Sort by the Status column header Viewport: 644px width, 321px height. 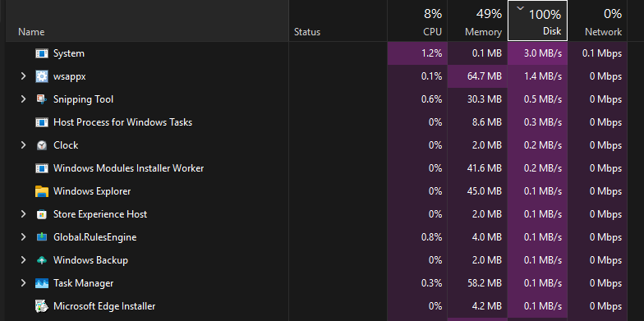338,21
